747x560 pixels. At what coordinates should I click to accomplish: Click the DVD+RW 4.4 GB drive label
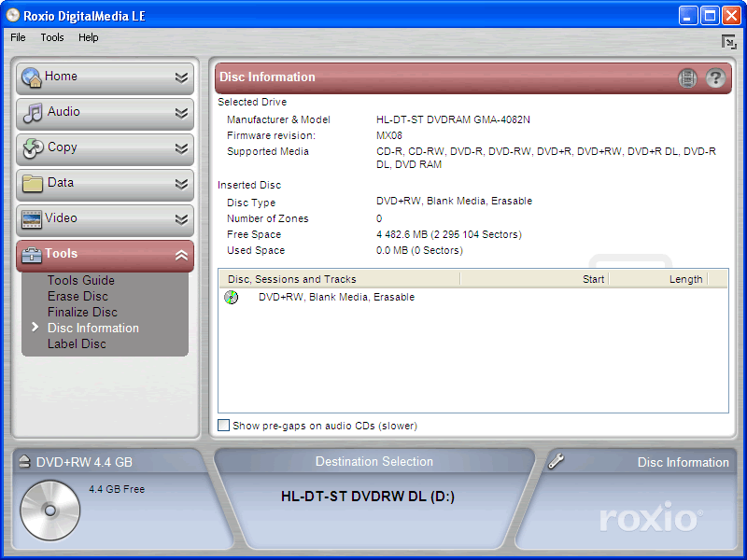pos(84,462)
